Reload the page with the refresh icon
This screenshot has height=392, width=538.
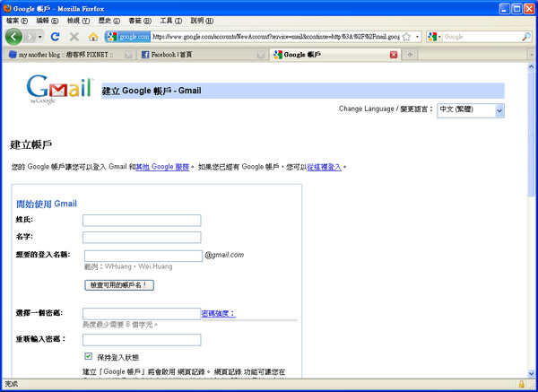click(56, 37)
